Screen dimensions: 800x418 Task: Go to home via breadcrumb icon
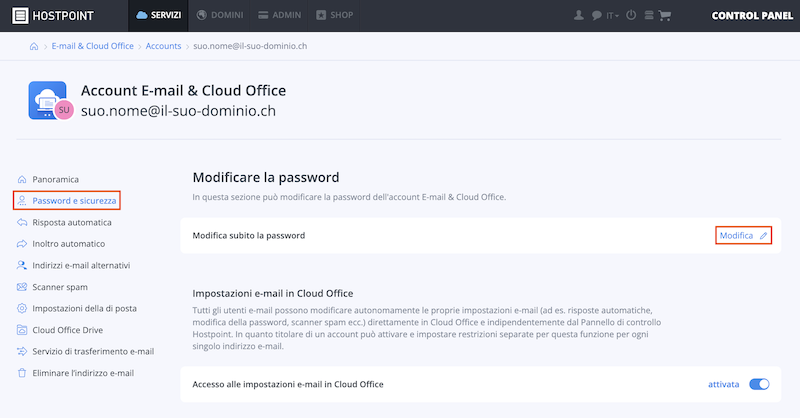pyautogui.click(x=34, y=46)
